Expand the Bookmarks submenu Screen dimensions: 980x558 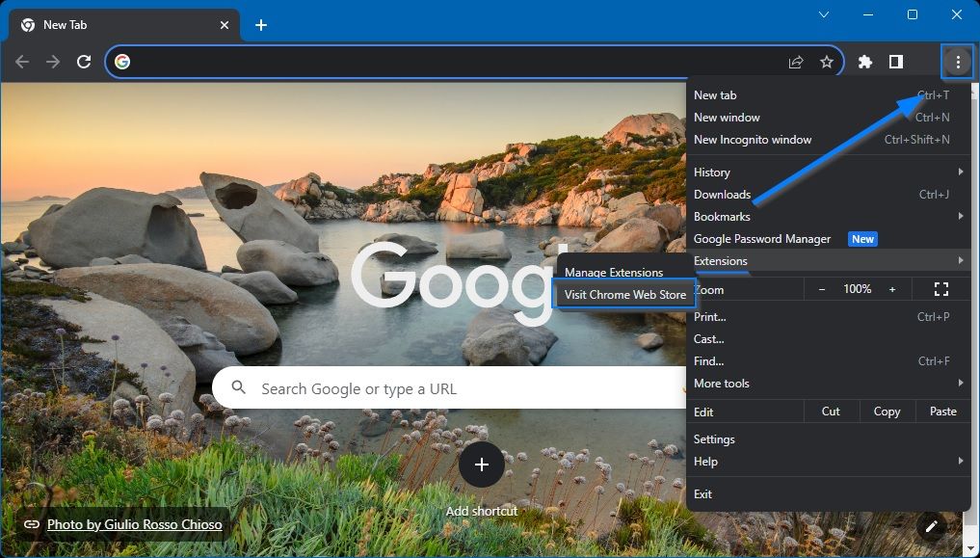point(723,216)
